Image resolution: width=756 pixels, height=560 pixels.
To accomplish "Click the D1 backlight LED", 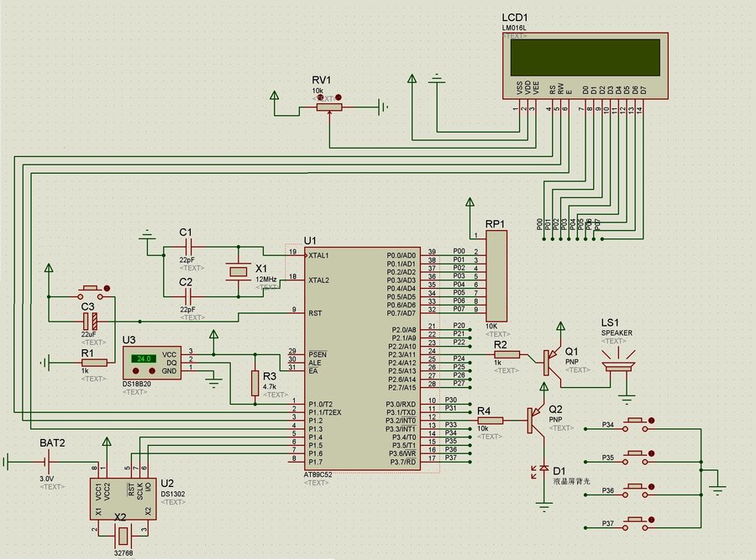I will click(x=544, y=468).
